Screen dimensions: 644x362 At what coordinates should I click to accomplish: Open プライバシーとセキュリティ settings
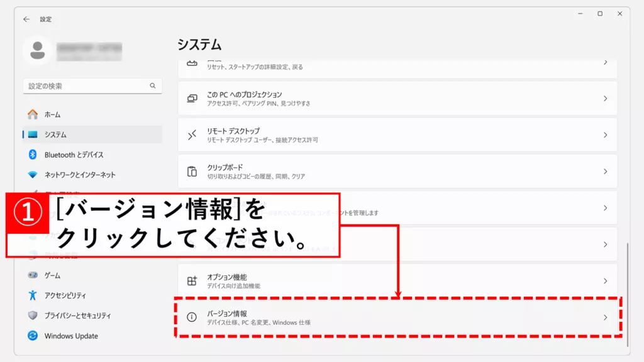pyautogui.click(x=92, y=315)
